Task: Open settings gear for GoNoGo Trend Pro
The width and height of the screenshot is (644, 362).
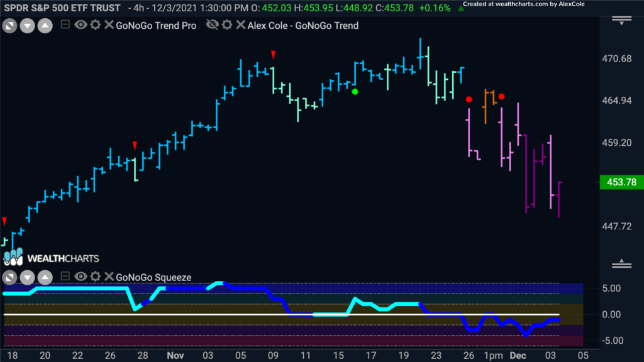Action: coord(96,25)
